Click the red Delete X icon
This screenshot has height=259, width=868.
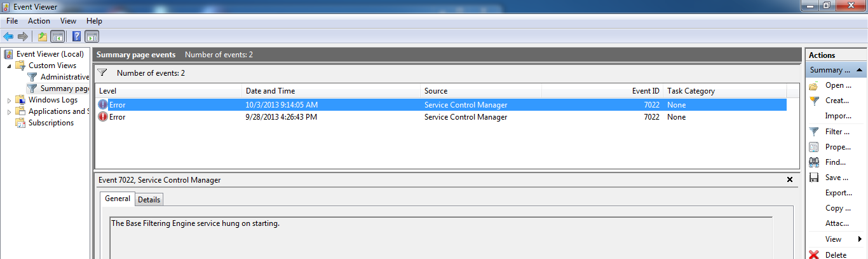[814, 255]
